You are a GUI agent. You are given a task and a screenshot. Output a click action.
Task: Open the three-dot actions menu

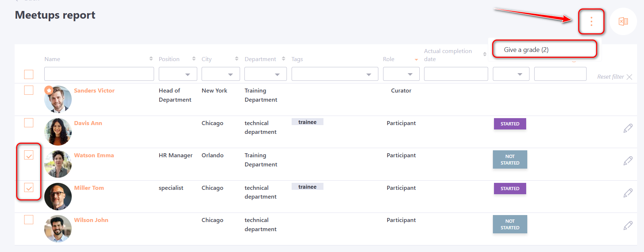(591, 22)
